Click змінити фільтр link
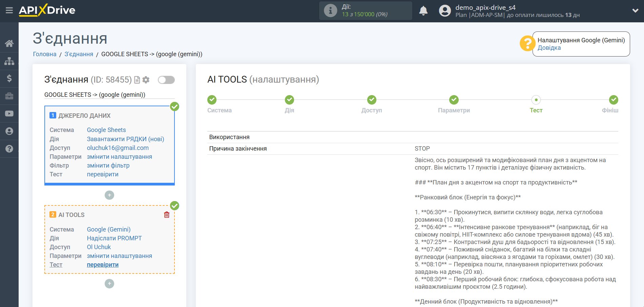The width and height of the screenshot is (644, 307). (108, 166)
